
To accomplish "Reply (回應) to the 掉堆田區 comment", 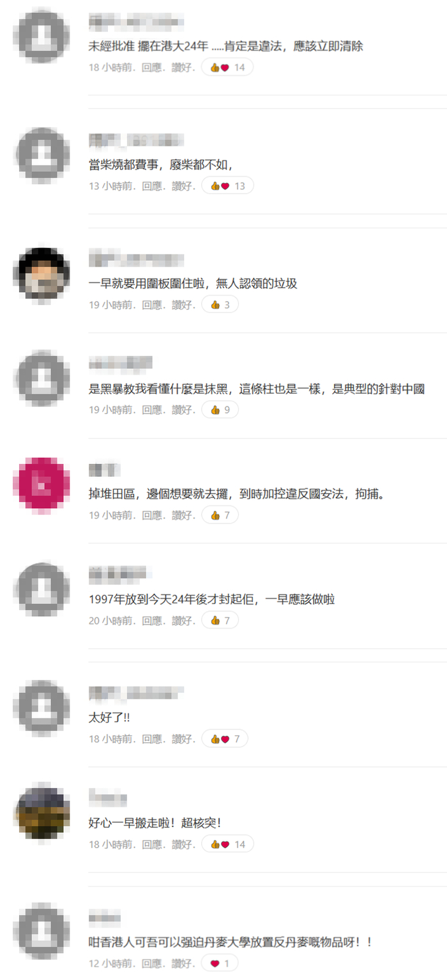I will [153, 515].
